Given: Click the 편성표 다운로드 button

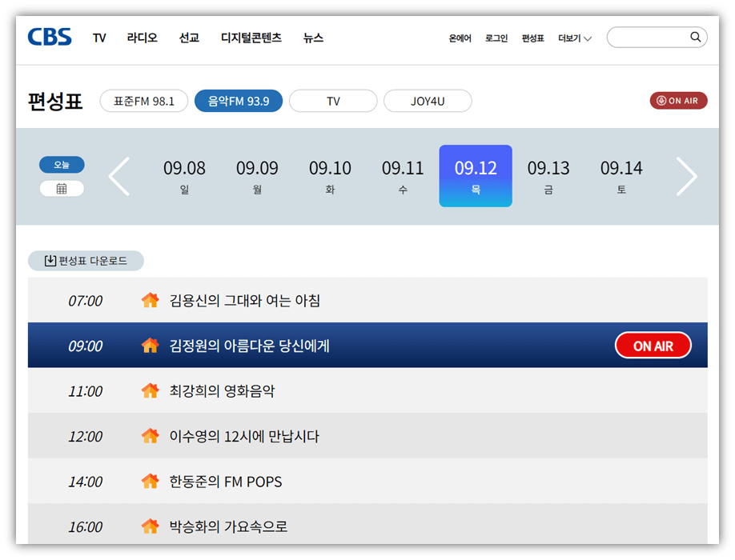Looking at the screenshot, I should 86,261.
